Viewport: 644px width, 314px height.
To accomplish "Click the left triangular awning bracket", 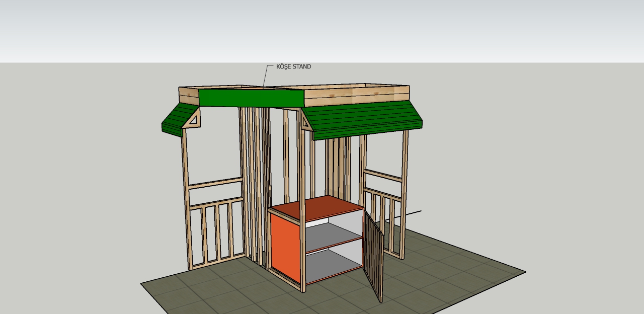I will coord(193,119).
